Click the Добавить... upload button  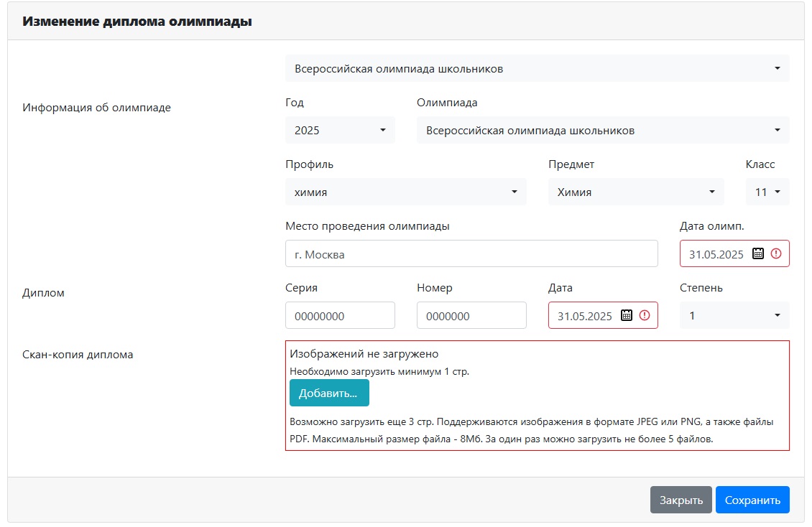[328, 393]
